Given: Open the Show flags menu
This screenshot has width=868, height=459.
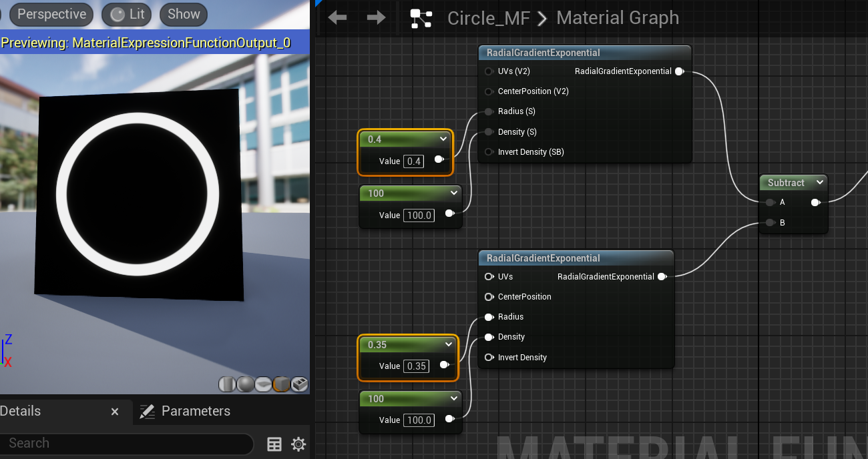Looking at the screenshot, I should [184, 14].
